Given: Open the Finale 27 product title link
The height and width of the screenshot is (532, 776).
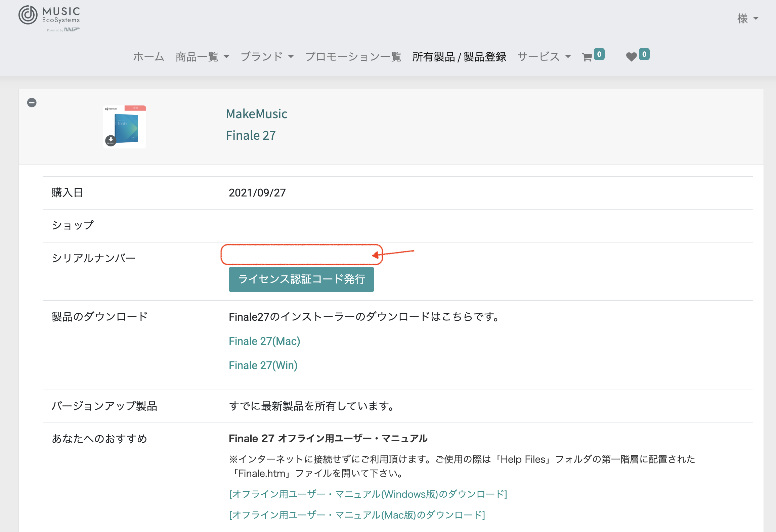Looking at the screenshot, I should coord(251,135).
